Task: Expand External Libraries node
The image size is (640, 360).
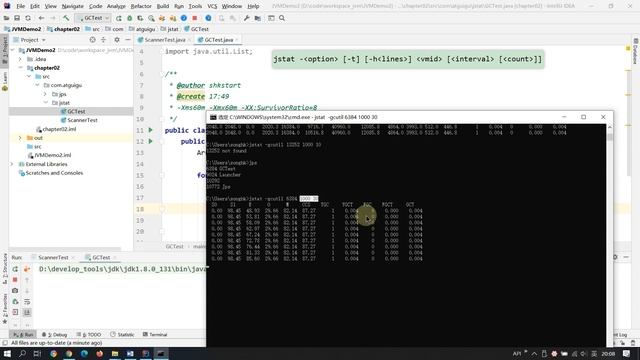Action: point(12,164)
